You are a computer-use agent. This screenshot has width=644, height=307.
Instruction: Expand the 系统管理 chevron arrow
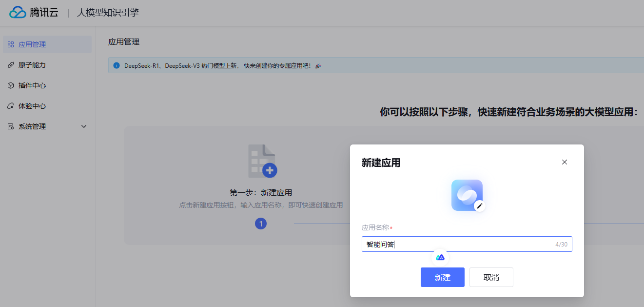point(84,126)
